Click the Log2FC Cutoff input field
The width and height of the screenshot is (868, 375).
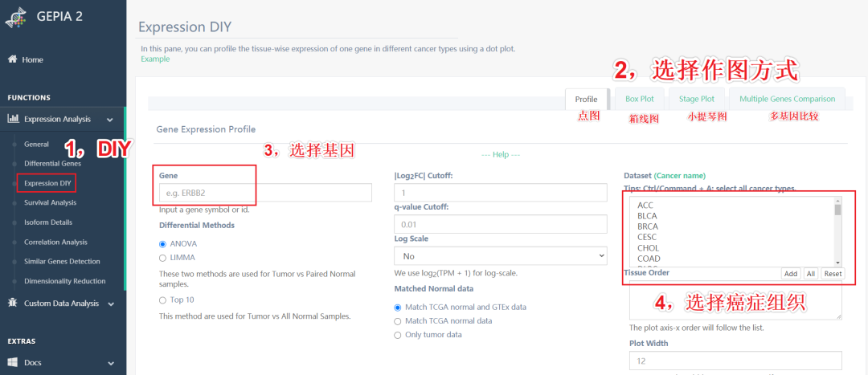tap(501, 193)
